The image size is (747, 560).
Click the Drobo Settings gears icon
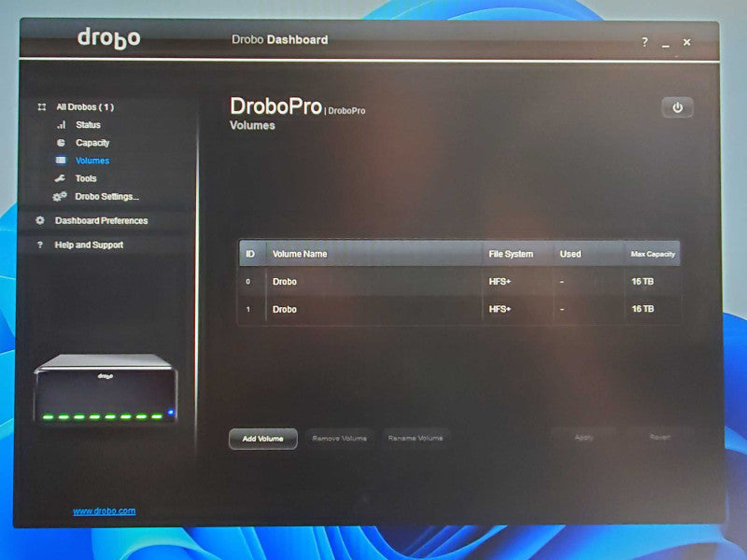[60, 196]
